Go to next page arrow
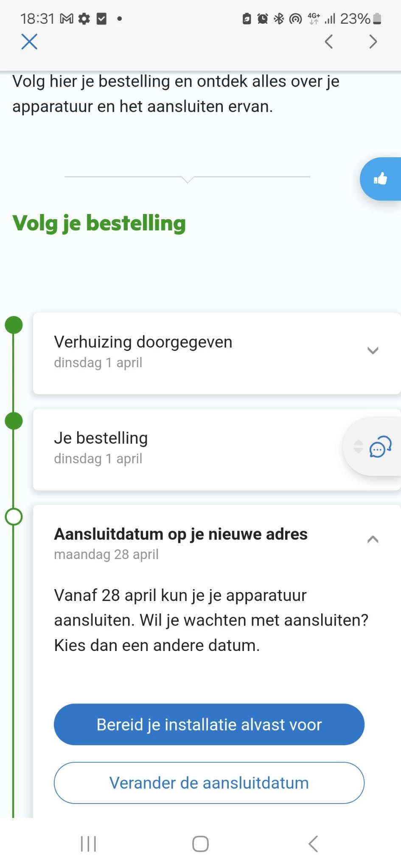Viewport: 401px width, 868px height. [373, 42]
